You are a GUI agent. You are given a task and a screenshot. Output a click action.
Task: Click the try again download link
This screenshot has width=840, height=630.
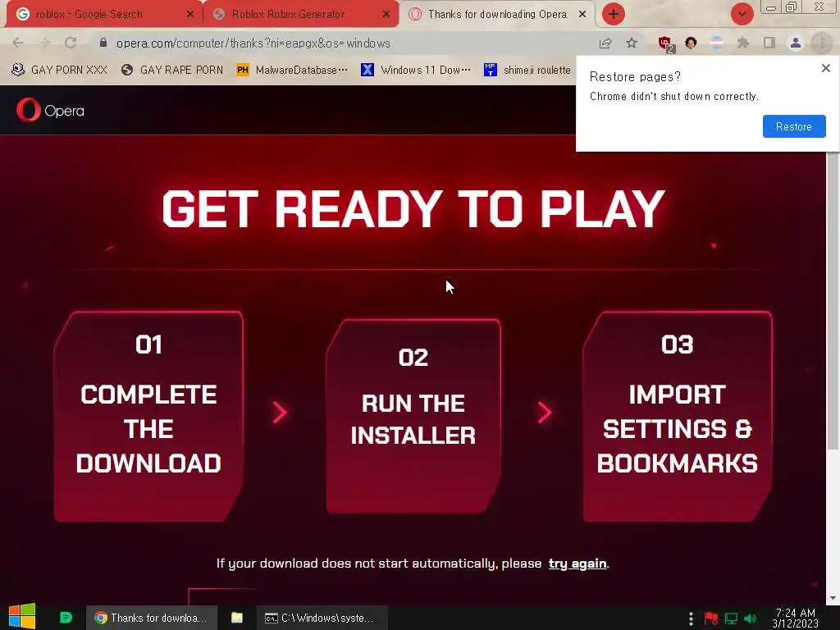[x=577, y=564]
